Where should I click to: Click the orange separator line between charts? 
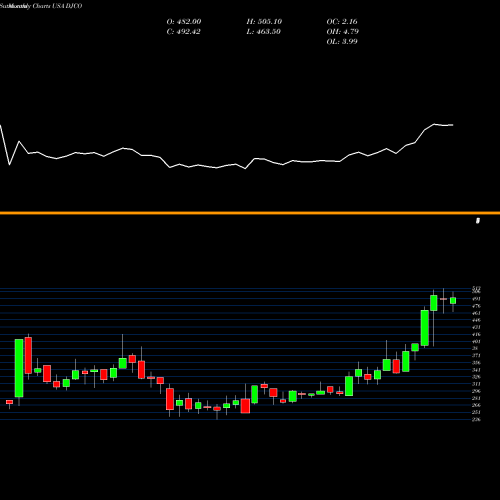click(x=250, y=213)
